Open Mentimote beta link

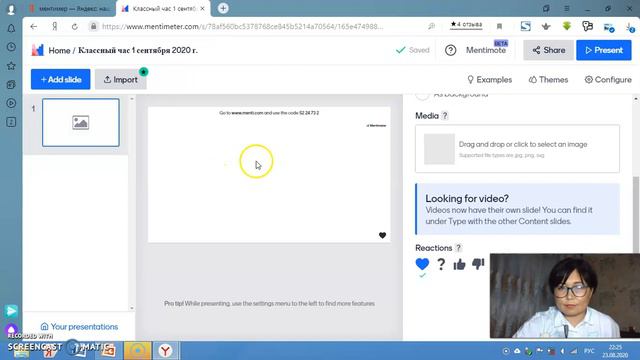tap(486, 50)
